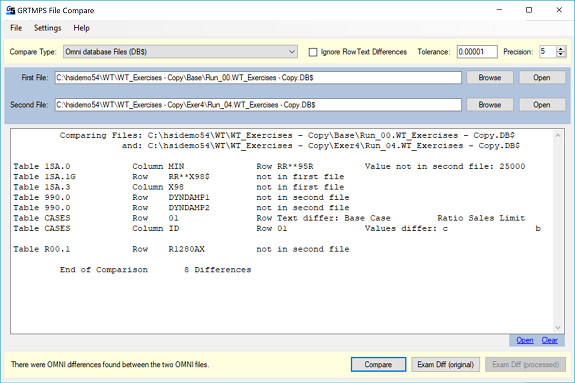
Task: Open the First File
Action: click(542, 77)
